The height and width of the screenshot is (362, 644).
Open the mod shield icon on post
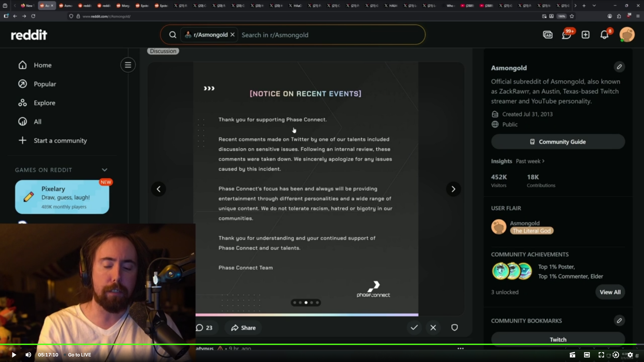coord(454,327)
